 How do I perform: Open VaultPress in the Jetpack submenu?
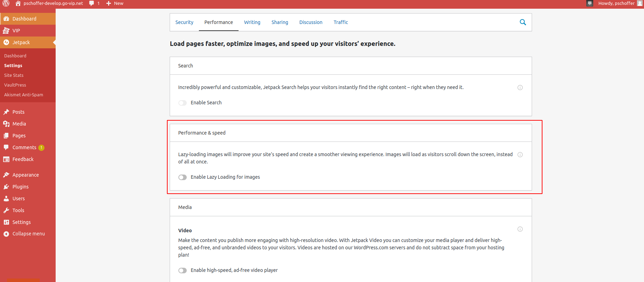click(15, 85)
